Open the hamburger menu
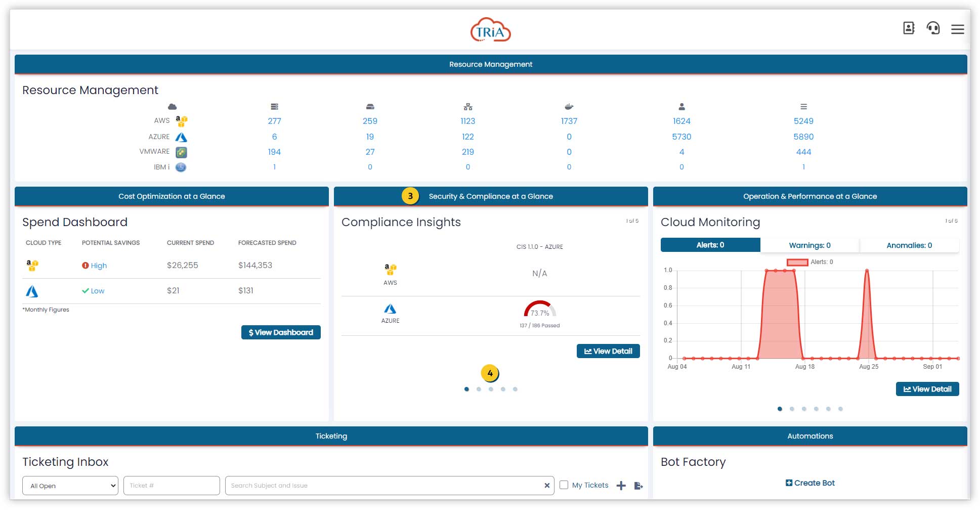This screenshot has height=523, width=980. point(957,29)
